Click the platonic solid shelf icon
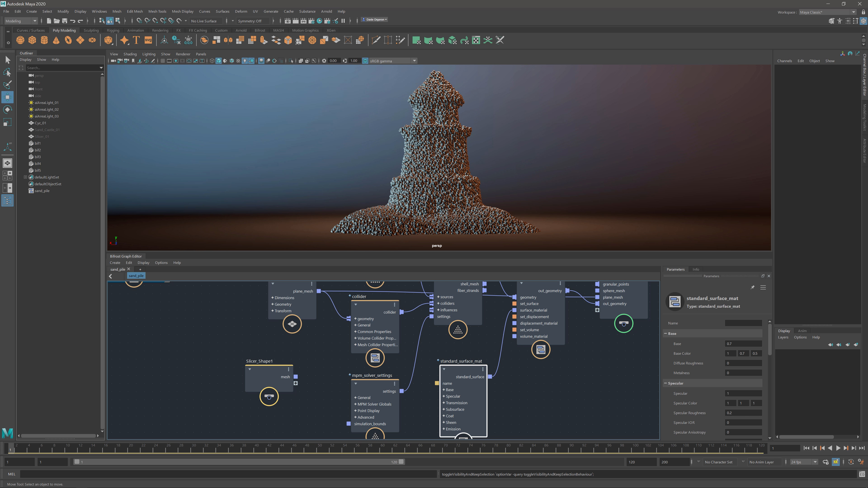 click(108, 40)
